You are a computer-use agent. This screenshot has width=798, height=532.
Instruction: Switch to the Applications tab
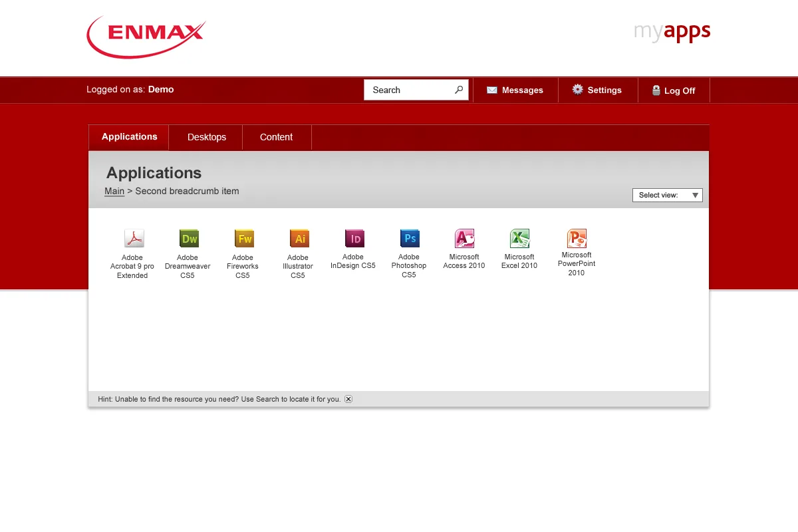pyautogui.click(x=129, y=137)
